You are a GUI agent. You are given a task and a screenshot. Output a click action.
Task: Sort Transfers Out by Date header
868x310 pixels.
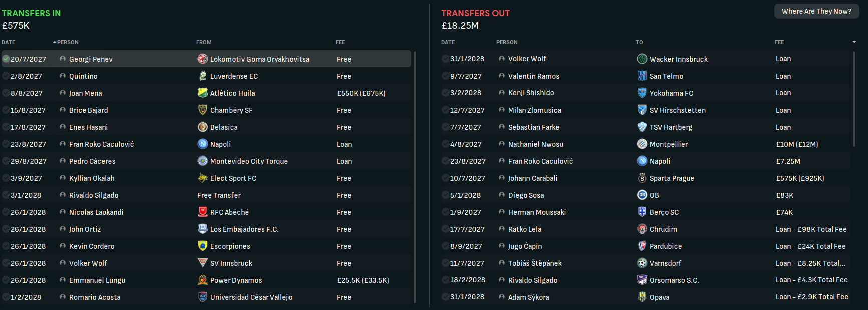click(448, 42)
